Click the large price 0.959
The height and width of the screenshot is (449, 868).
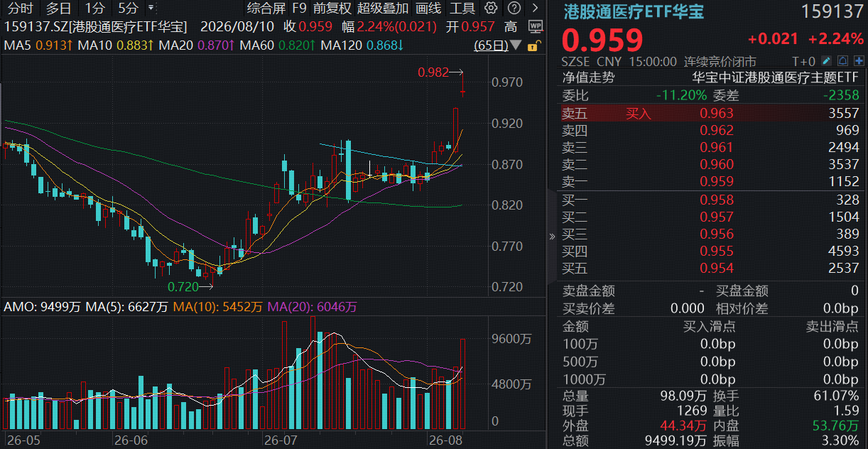click(603, 40)
